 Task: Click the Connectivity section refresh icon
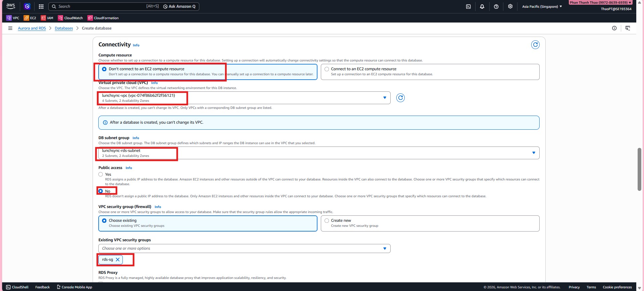pyautogui.click(x=535, y=45)
